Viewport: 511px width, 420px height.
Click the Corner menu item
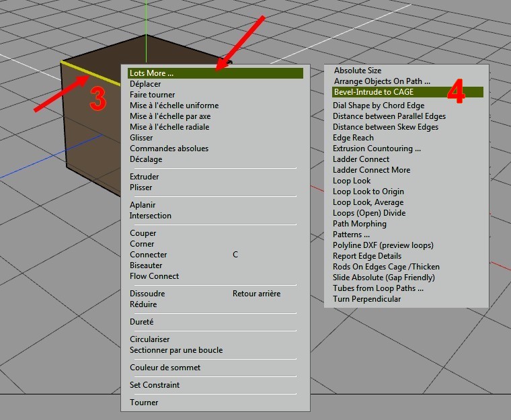[x=142, y=244]
